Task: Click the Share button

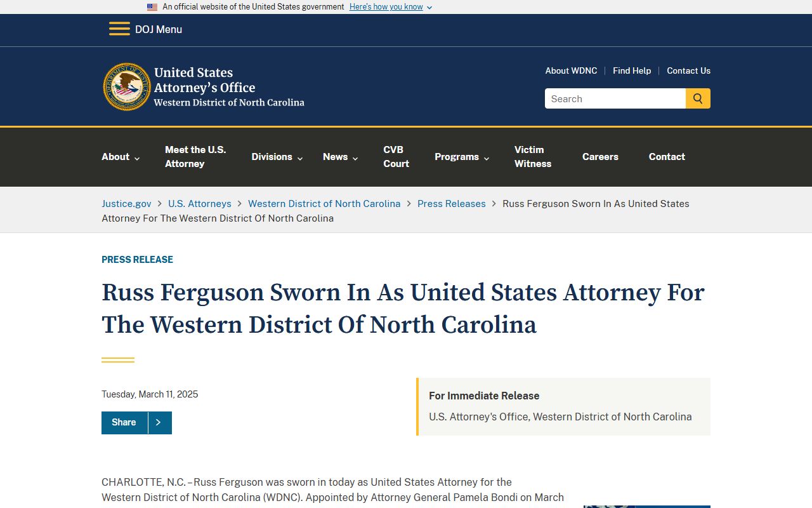Action: pyautogui.click(x=124, y=423)
